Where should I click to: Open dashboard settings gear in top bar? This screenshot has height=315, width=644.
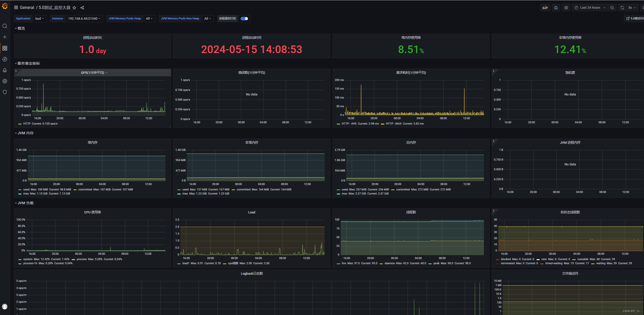[x=566, y=8]
